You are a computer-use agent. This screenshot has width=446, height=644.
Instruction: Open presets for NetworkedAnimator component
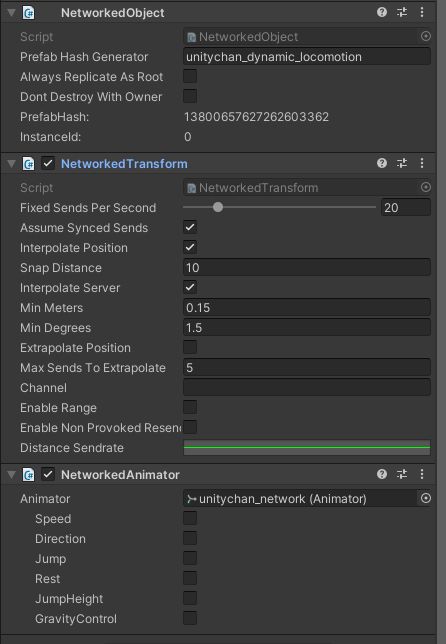(x=402, y=474)
